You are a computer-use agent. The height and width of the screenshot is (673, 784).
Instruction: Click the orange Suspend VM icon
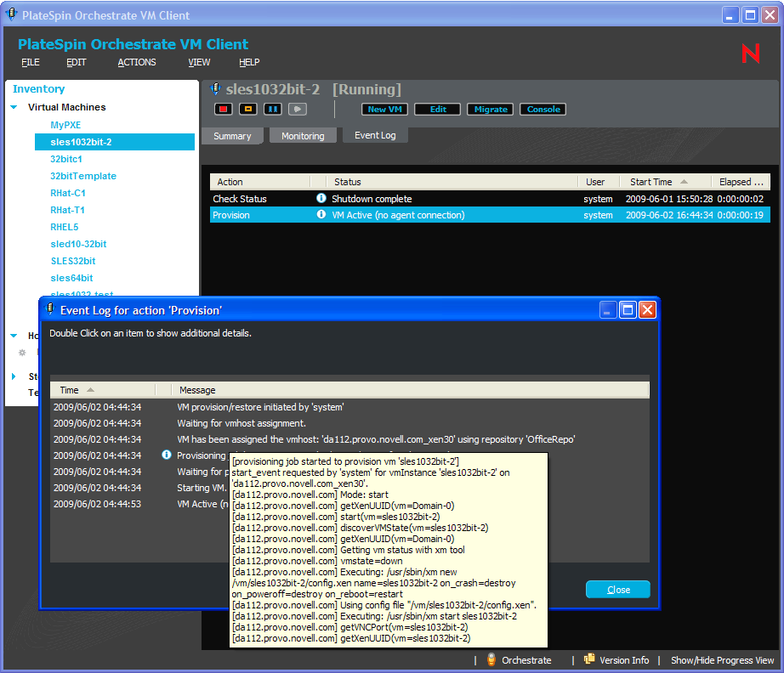[x=247, y=109]
